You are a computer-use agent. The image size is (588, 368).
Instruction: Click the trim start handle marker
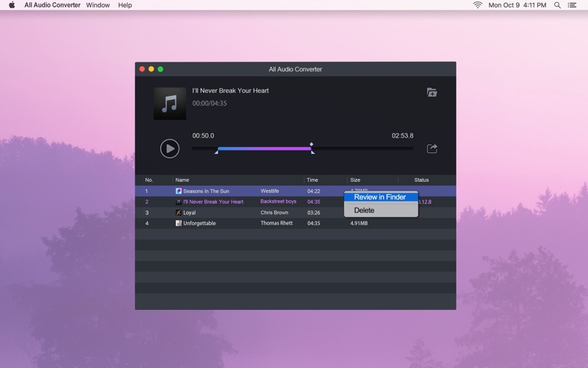point(216,152)
